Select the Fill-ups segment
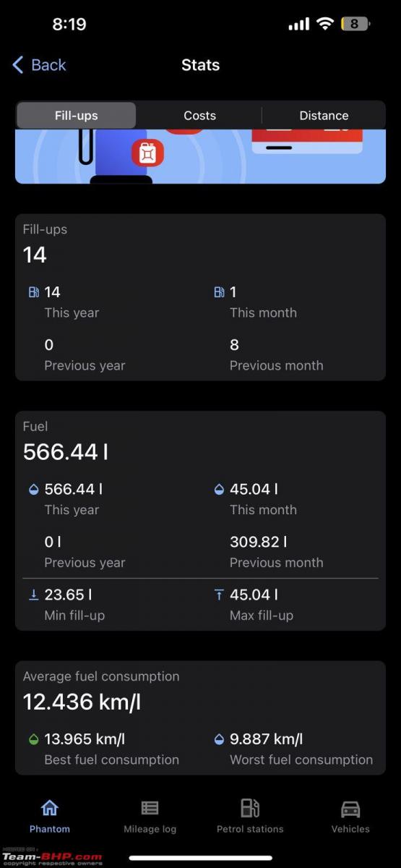This screenshot has width=401, height=868. coord(76,116)
